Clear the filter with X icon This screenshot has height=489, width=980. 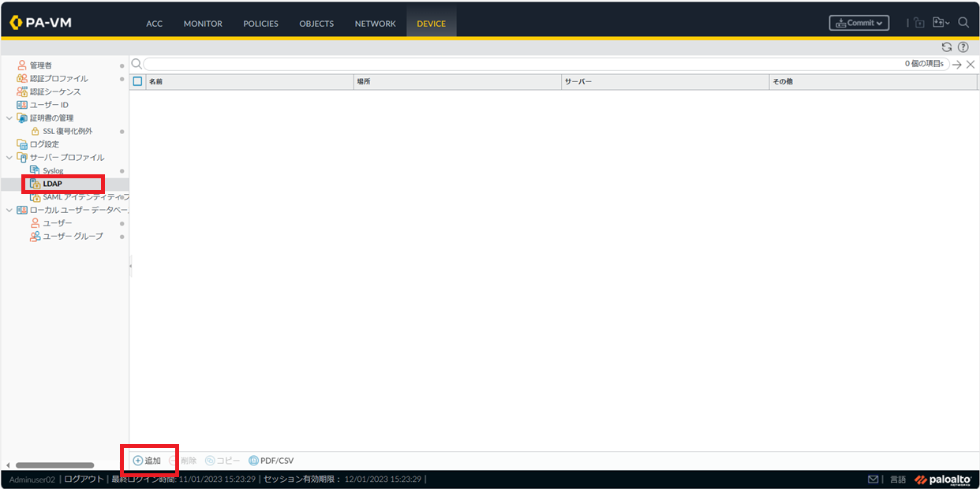click(971, 65)
